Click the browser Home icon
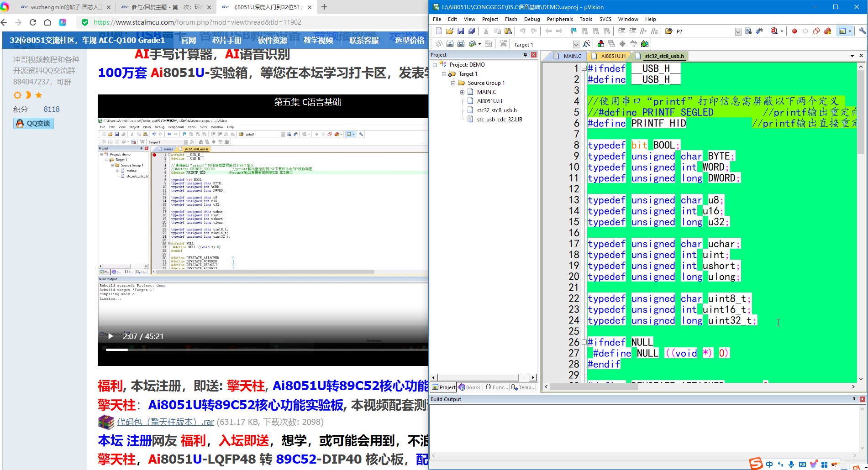 47,22
